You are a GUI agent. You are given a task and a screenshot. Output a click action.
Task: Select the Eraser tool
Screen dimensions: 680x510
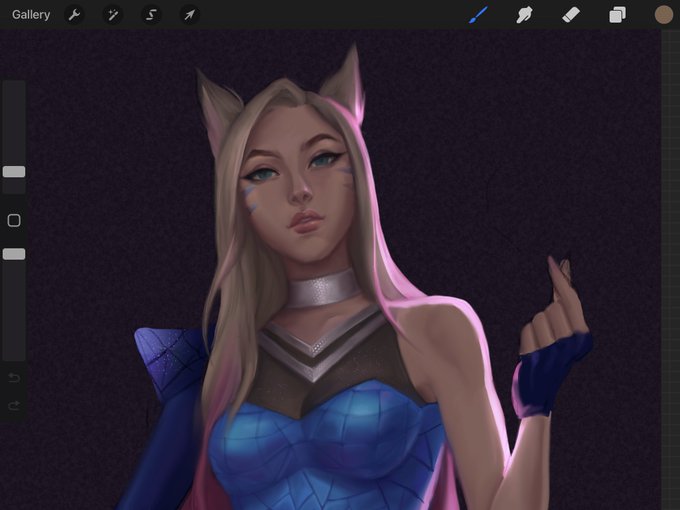[x=571, y=15]
